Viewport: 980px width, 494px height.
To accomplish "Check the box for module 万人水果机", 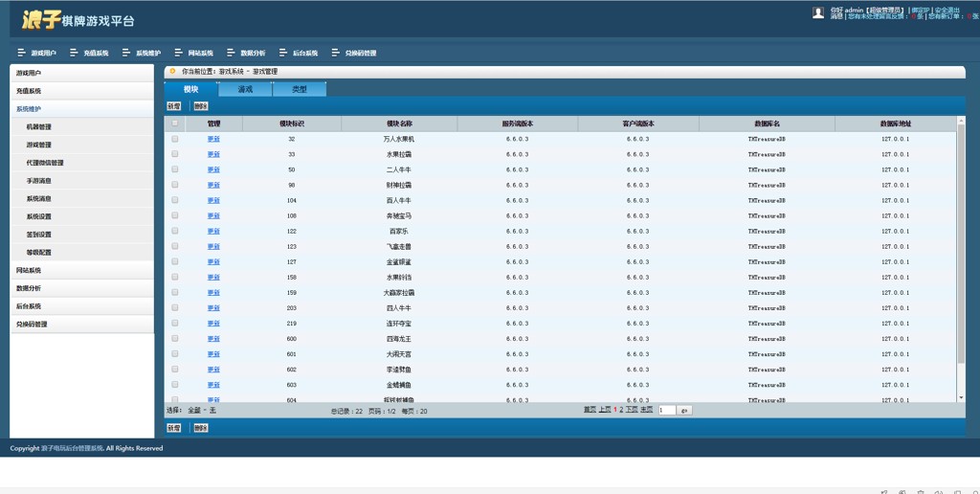I will tap(174, 139).
